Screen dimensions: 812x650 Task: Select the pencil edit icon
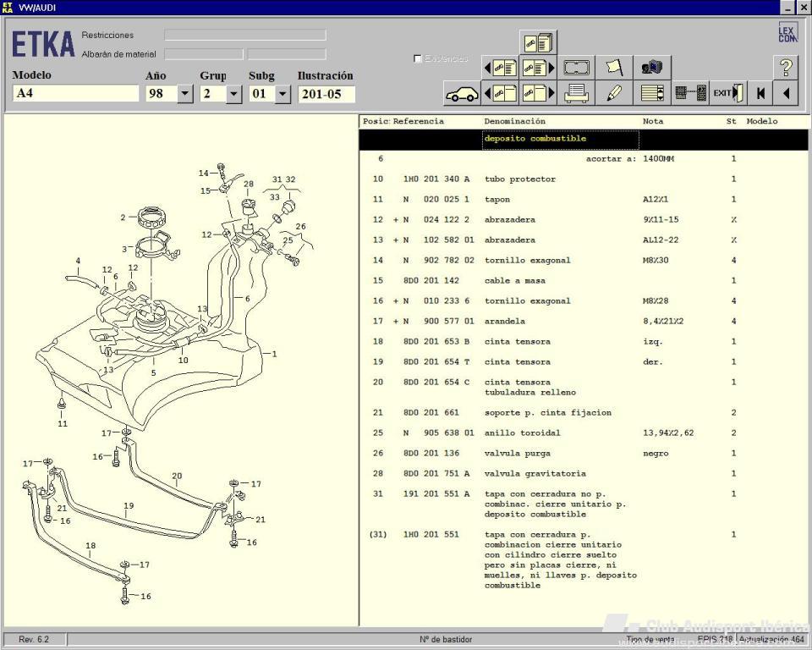pos(614,93)
